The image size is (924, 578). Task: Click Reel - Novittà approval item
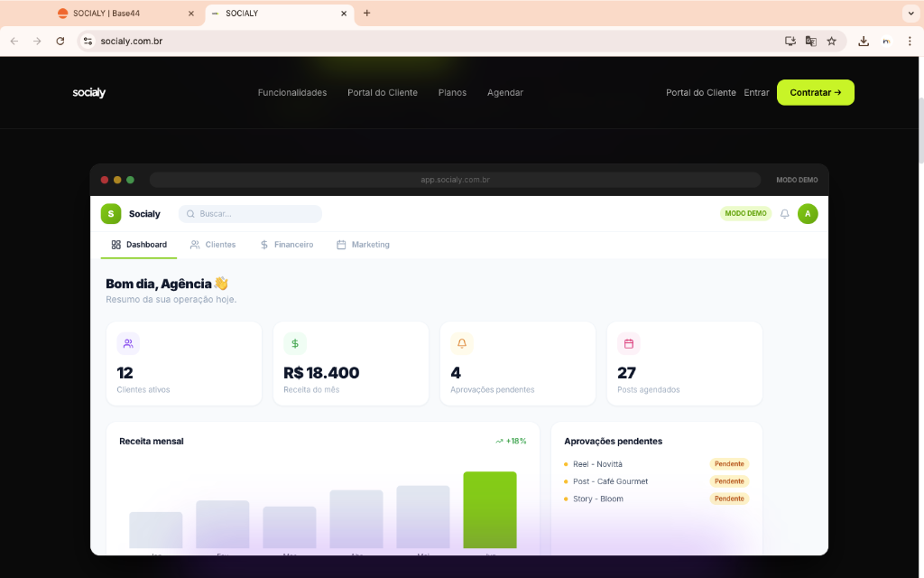(x=597, y=464)
